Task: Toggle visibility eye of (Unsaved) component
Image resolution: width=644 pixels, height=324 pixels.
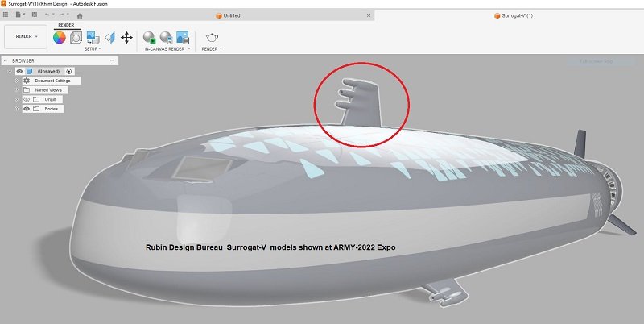Action: pyautogui.click(x=19, y=71)
